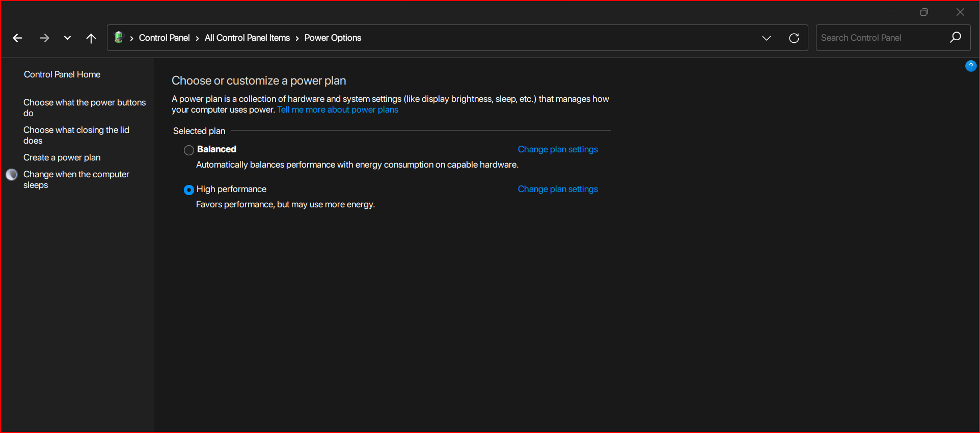Viewport: 980px width, 433px height.
Task: Click the Forward navigation arrow
Action: tap(44, 38)
